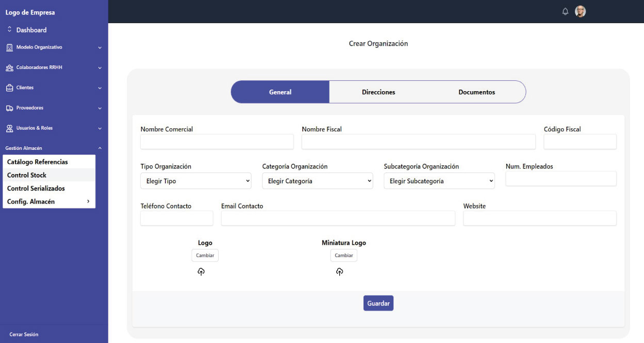Click the Miniatura Logo upload cloud icon
Screen dimensions: 644x343
coord(339,272)
